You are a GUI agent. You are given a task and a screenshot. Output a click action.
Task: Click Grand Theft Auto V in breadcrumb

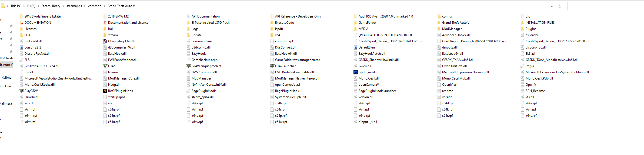tap(121, 6)
